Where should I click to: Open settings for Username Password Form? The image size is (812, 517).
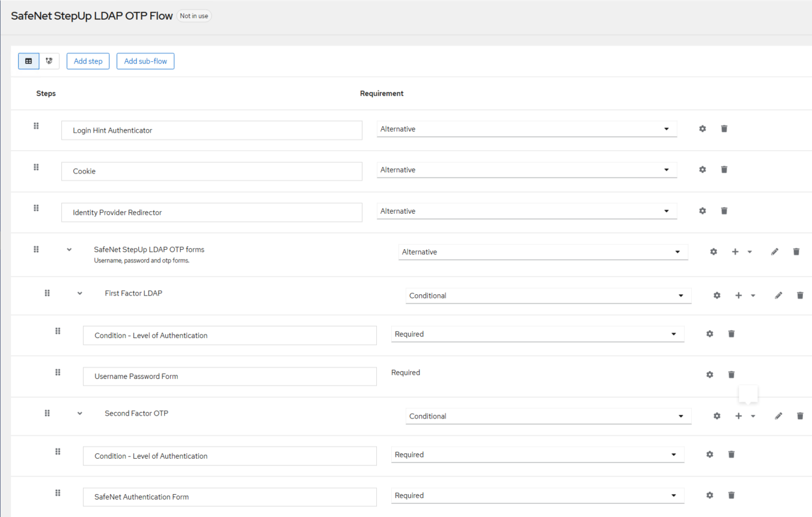coord(709,375)
